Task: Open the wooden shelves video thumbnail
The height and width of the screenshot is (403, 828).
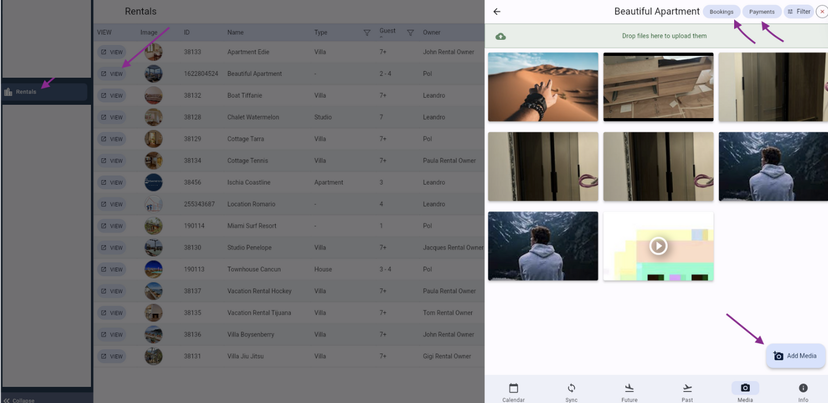Action: [658, 87]
